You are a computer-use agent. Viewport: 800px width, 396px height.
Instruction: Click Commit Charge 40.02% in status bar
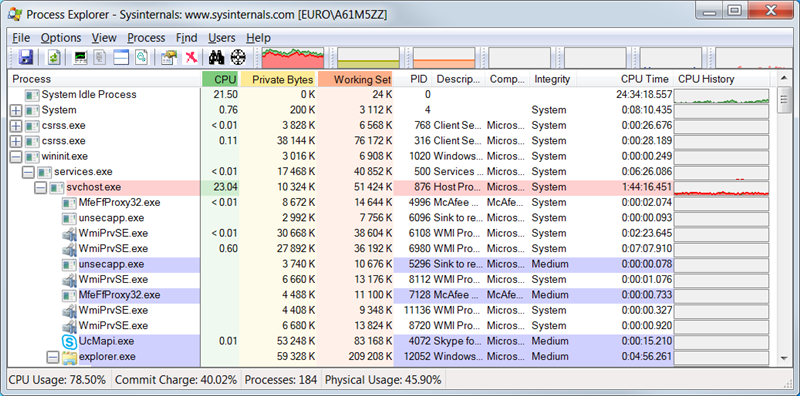[x=176, y=380]
